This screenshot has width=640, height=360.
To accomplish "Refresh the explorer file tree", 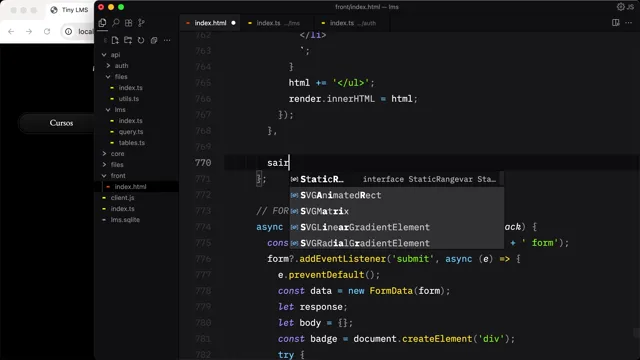I will pyautogui.click(x=141, y=40).
